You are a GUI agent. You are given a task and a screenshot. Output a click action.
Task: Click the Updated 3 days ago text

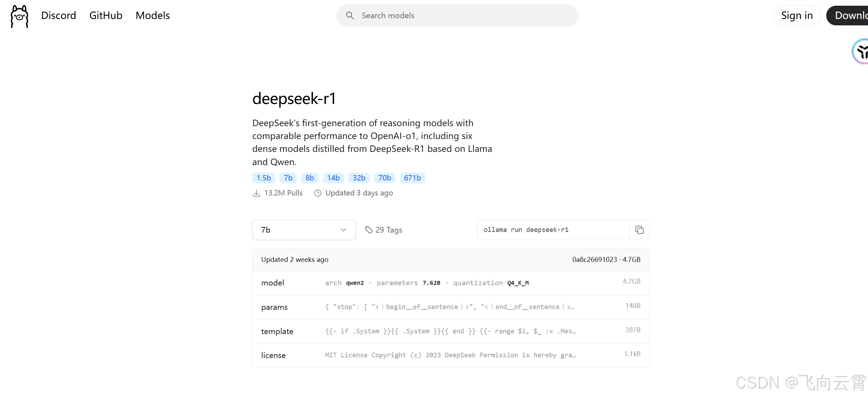(359, 193)
